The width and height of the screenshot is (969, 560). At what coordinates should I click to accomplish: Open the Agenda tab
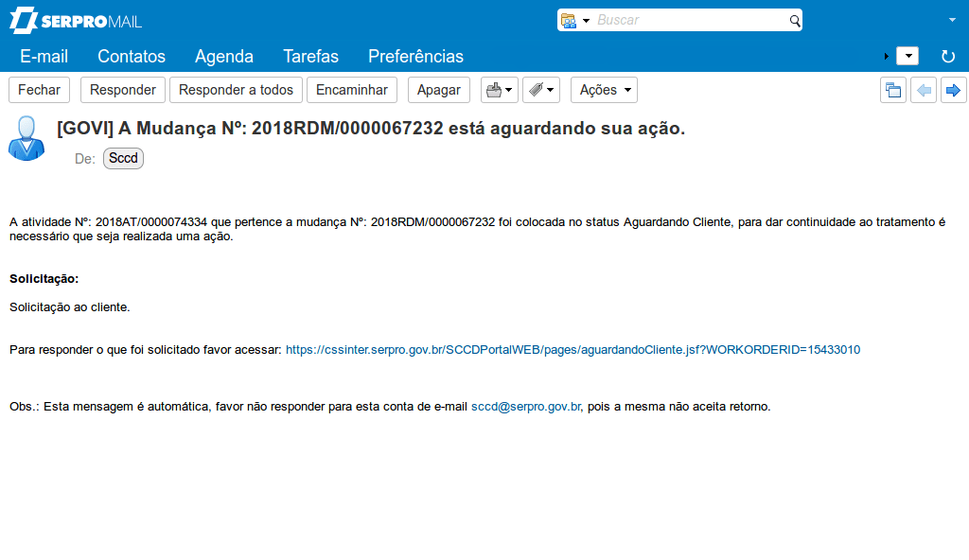(x=224, y=56)
